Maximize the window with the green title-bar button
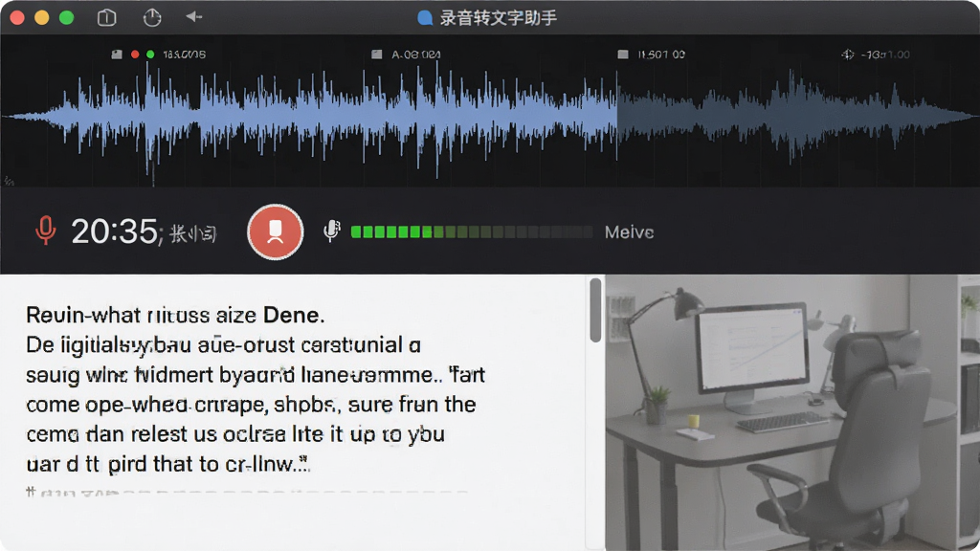Image resolution: width=980 pixels, height=551 pixels. [x=66, y=17]
